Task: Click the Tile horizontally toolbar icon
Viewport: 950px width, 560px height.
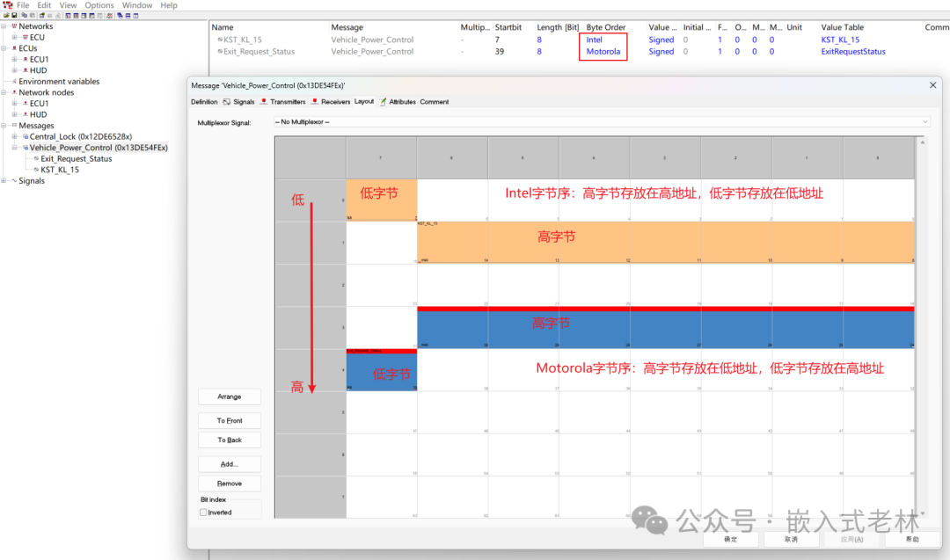Action: pyautogui.click(x=128, y=15)
